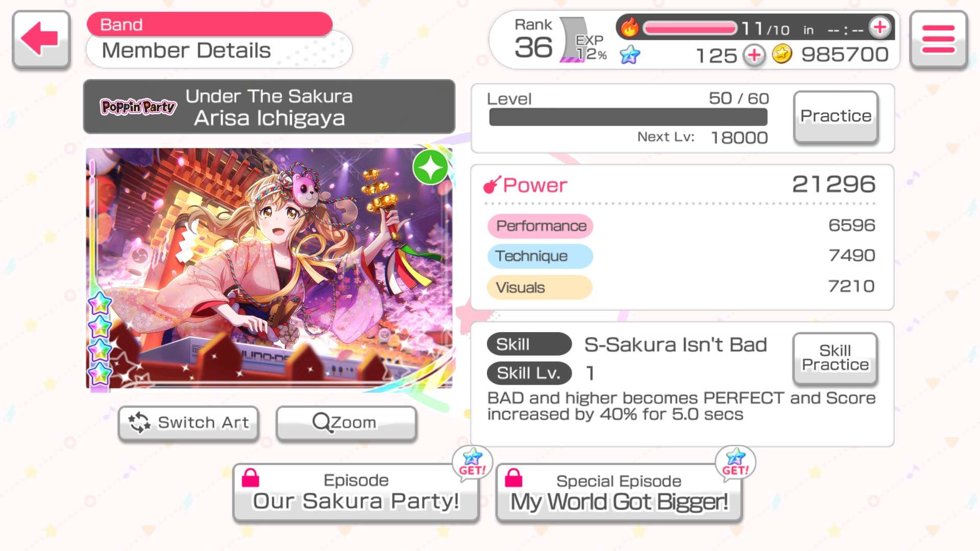Tap the pink back arrow button
The width and height of the screenshot is (980, 551).
coord(41,39)
